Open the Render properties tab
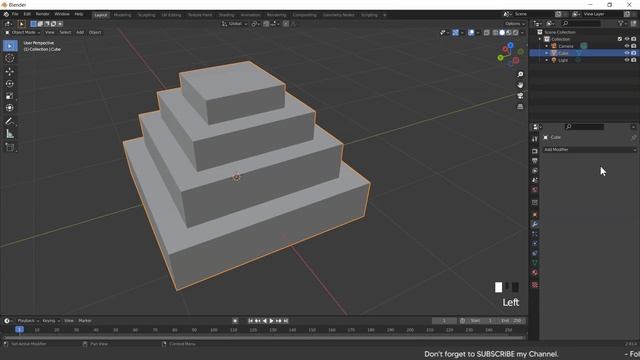This screenshot has width=640, height=360. coord(535,151)
